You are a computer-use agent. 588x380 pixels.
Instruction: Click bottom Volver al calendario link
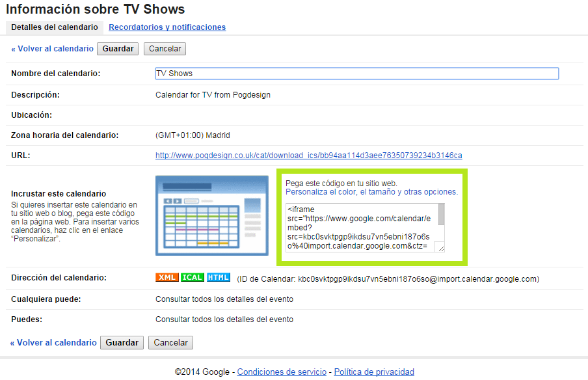53,343
